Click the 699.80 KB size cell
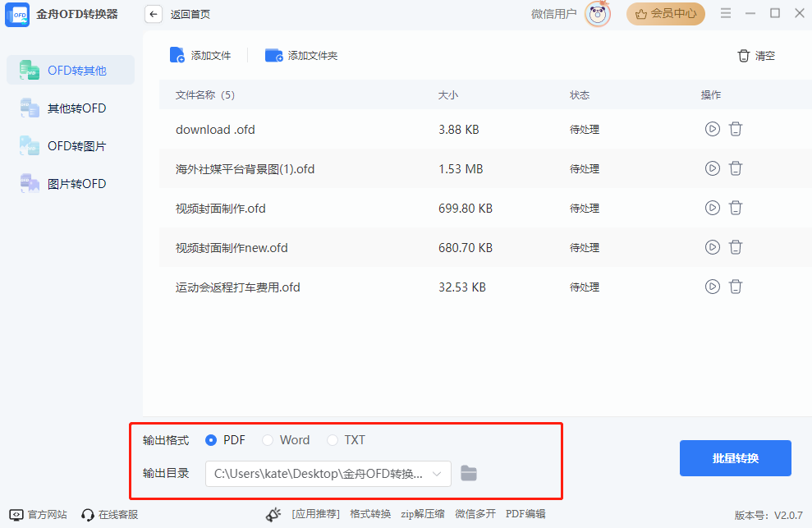 coord(465,209)
